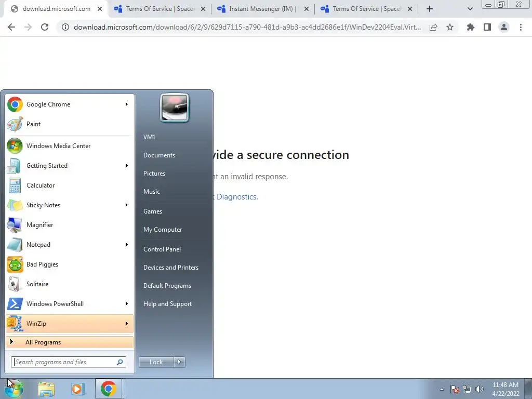Screen dimensions: 532x399
Task: Open Chrome profile avatar
Action: point(504,27)
